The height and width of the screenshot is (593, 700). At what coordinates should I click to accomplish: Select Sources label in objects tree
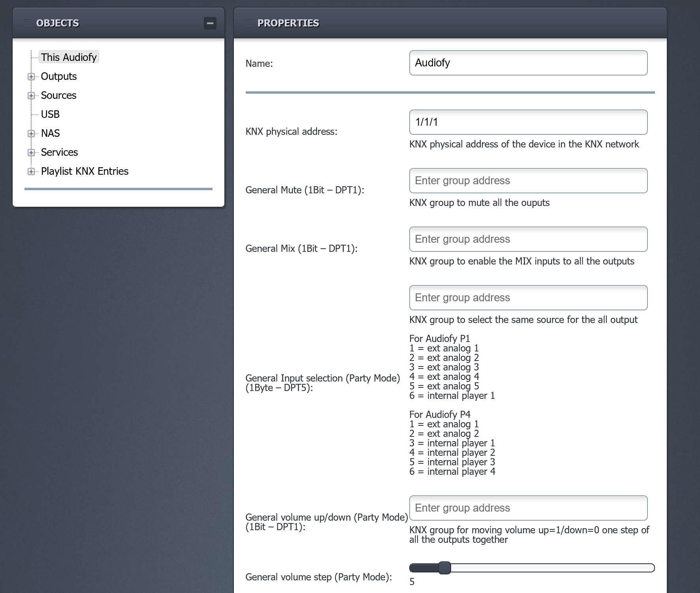coord(58,95)
